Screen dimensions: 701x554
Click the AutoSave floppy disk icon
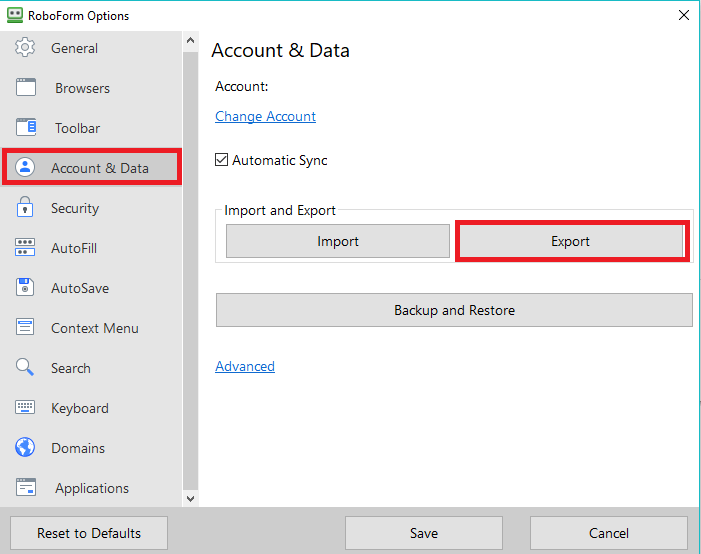[25, 287]
